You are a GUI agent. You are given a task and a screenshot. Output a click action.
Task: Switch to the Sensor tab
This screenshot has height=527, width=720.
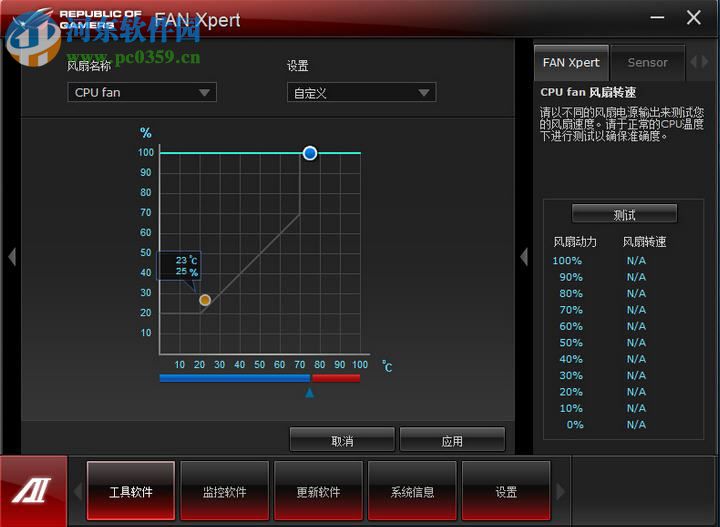click(647, 62)
